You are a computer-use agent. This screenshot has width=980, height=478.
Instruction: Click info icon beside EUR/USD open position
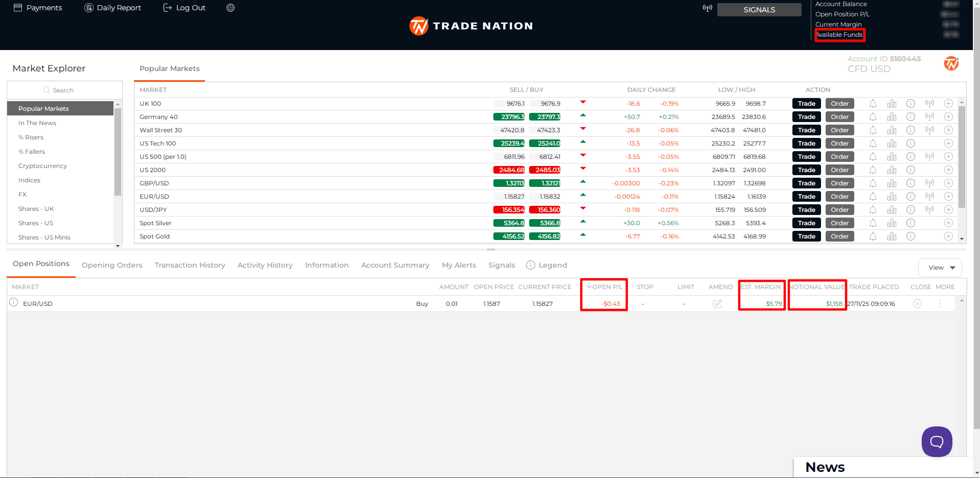click(x=14, y=302)
